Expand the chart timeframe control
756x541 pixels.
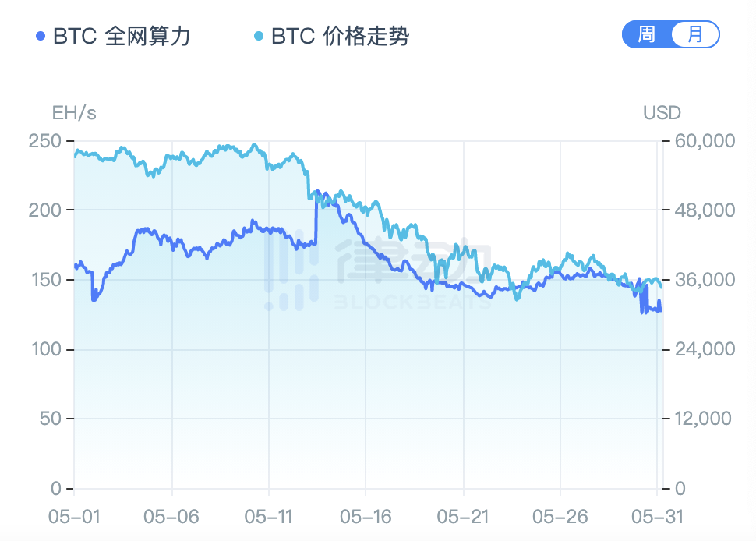tap(670, 34)
